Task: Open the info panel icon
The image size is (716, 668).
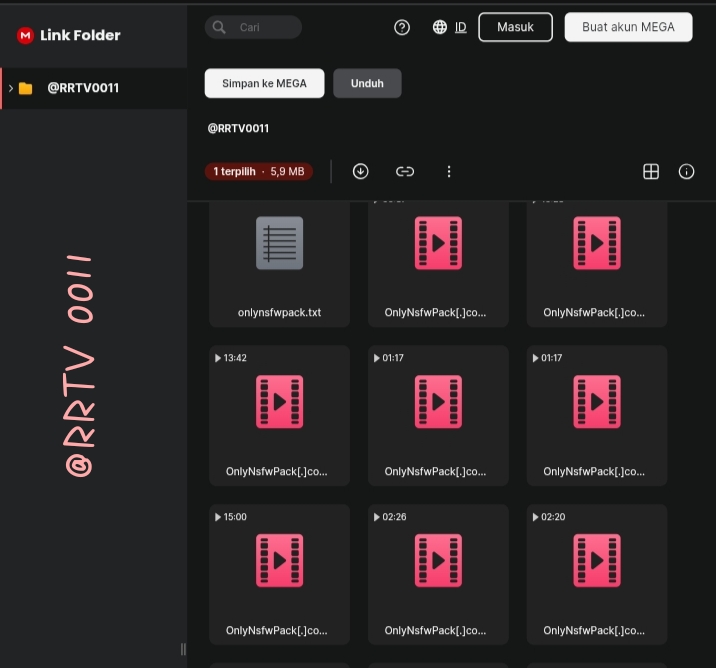Action: pyautogui.click(x=686, y=172)
